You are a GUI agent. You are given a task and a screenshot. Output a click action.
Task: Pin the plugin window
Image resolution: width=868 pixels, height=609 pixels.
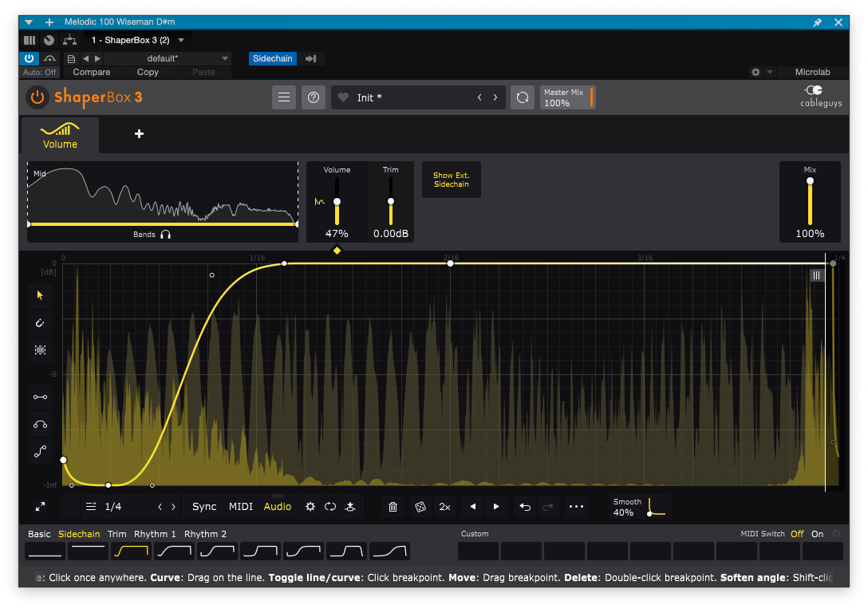point(817,22)
